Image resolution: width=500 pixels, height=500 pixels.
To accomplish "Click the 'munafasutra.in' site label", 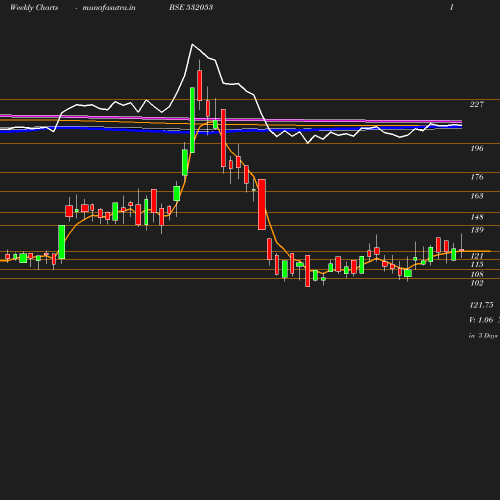I will (109, 7).
